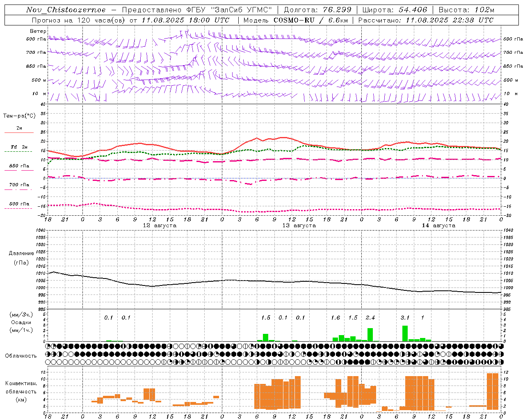The width and height of the screenshot is (525, 420).
Task: Click the "Прогноз на 120 часа(ов)" forecast text
Action: (79, 20)
